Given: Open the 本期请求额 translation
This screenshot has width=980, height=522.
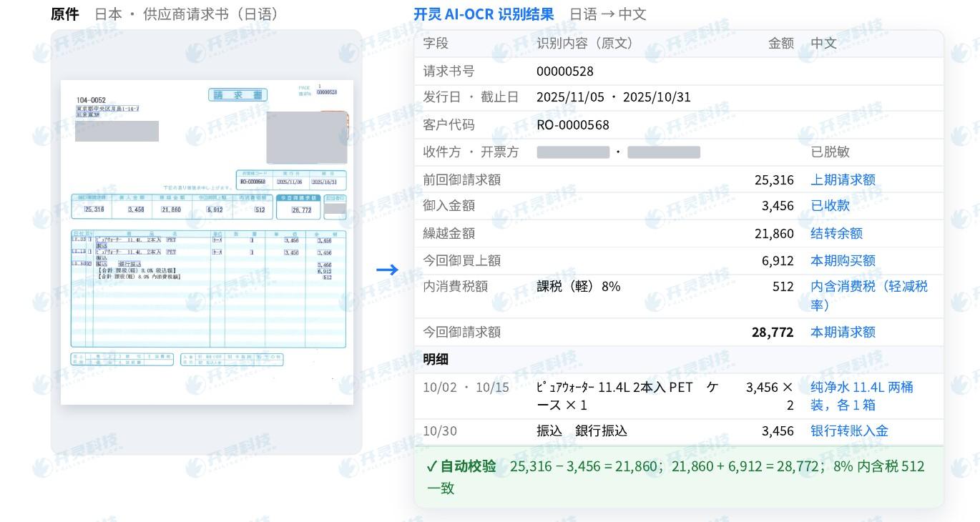Looking at the screenshot, I should (x=843, y=332).
